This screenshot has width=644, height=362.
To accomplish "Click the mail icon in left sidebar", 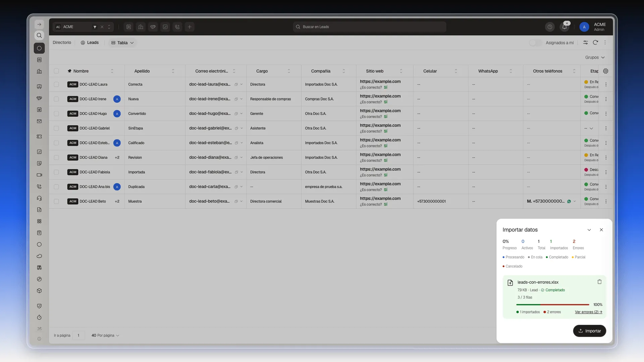I will 39,121.
